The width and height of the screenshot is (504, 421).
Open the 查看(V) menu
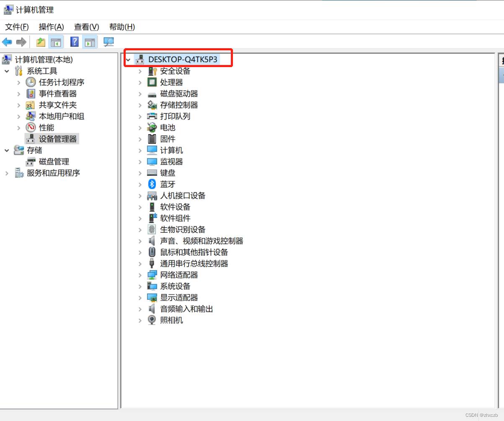coord(86,27)
